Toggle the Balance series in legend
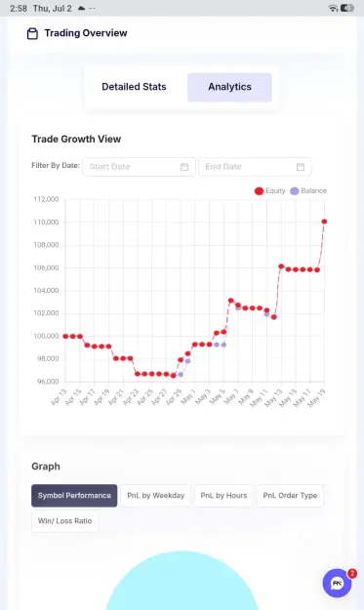This screenshot has width=364, height=610. pos(308,191)
